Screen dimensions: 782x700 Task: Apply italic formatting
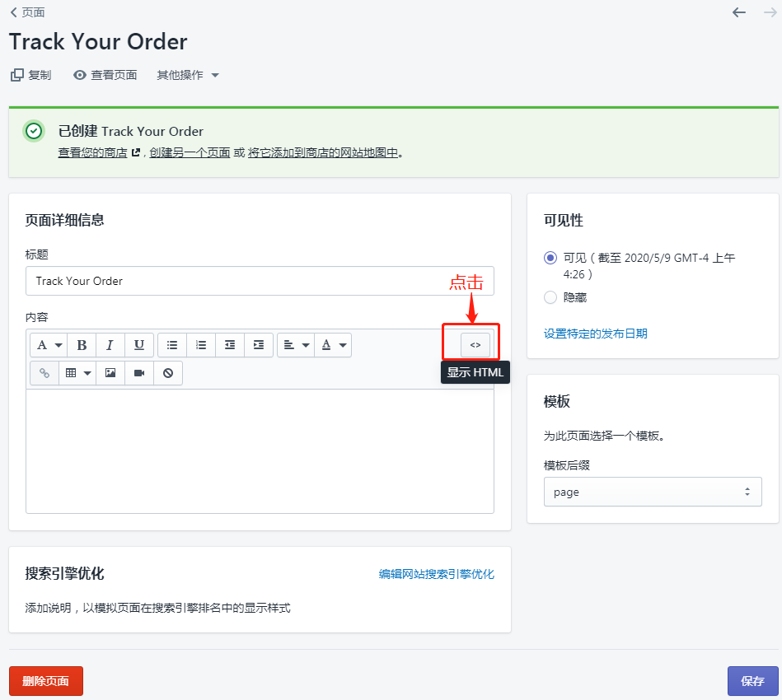[110, 344]
